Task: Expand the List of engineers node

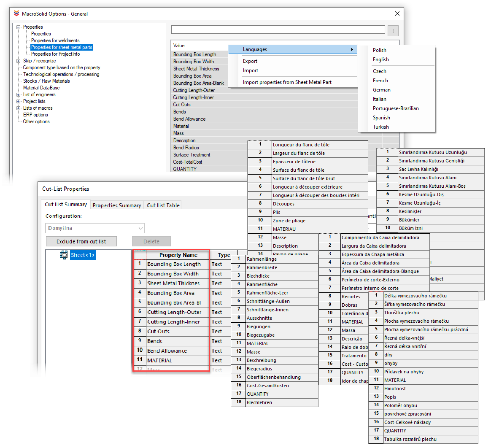Action: click(x=19, y=95)
